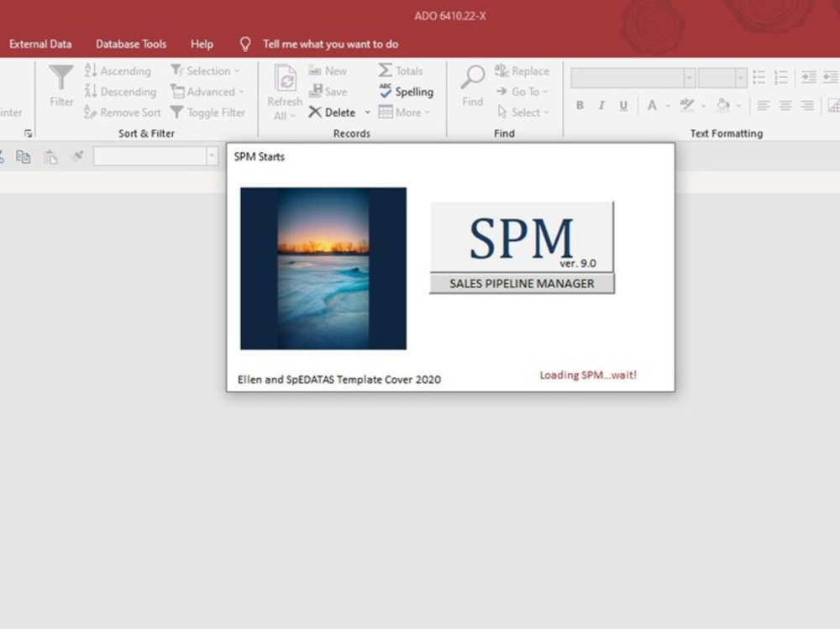Open the Selection filter dropdown
This screenshot has width=840, height=629.
tap(205, 71)
